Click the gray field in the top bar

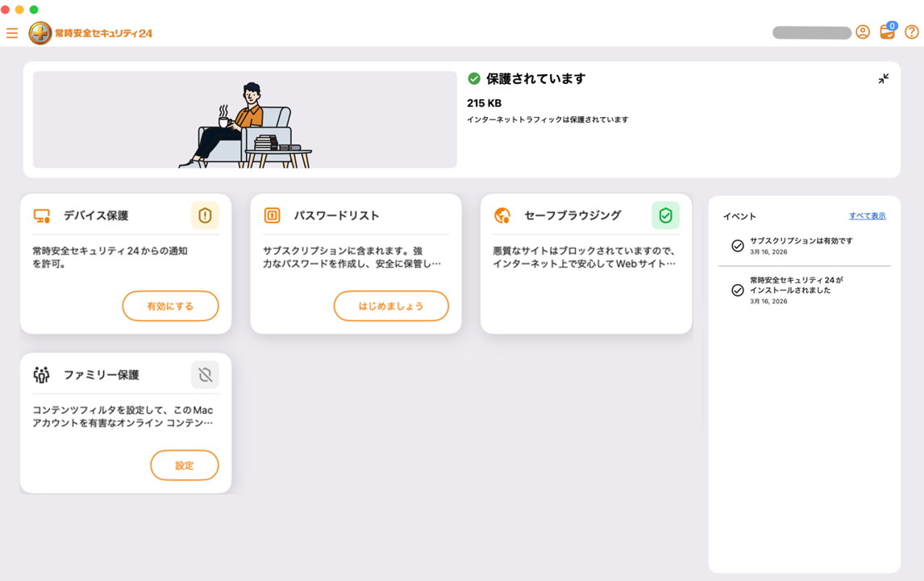[x=811, y=33]
